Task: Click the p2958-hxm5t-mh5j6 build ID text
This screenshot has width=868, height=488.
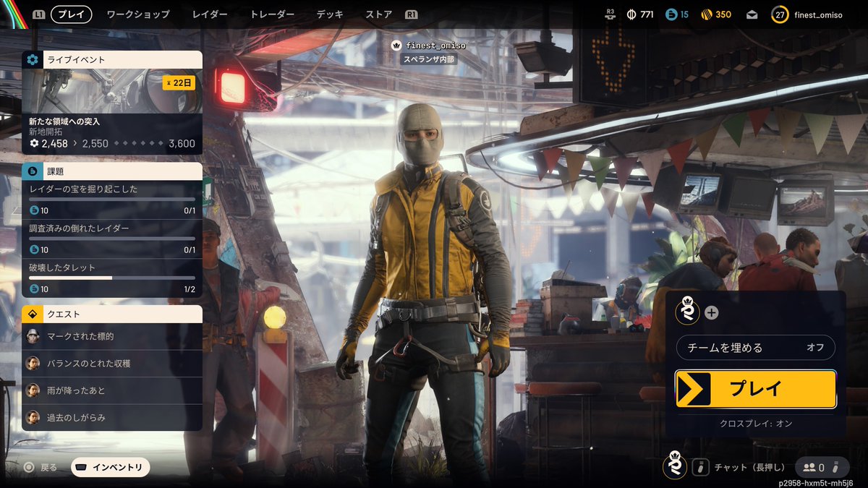Action: coord(816,482)
